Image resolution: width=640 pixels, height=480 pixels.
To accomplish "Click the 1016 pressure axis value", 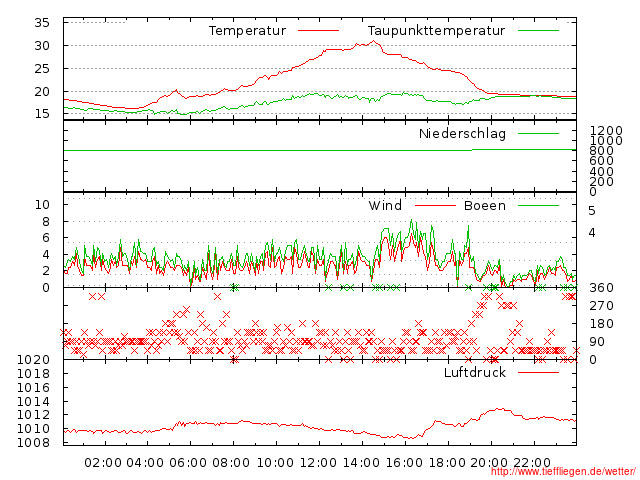I will pos(33,387).
